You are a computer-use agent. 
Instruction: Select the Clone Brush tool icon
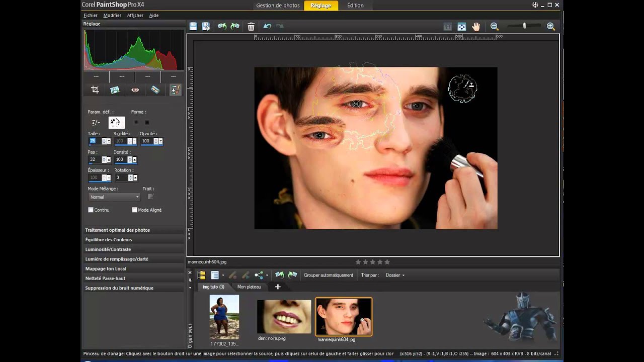coord(175,89)
